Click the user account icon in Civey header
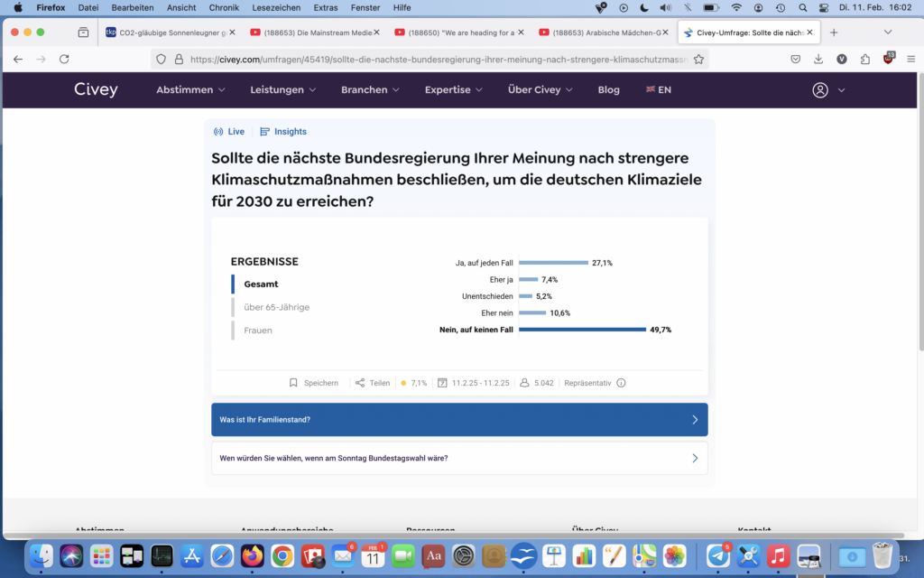 point(819,90)
